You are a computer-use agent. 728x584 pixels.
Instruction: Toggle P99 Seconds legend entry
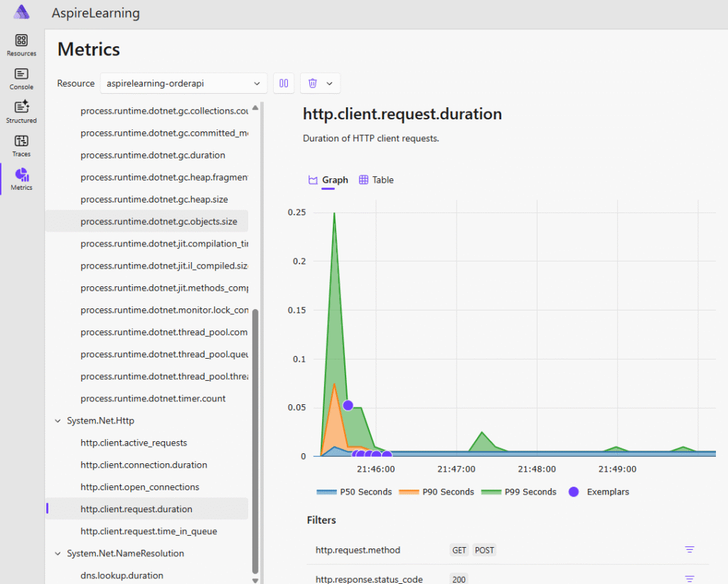(518, 492)
